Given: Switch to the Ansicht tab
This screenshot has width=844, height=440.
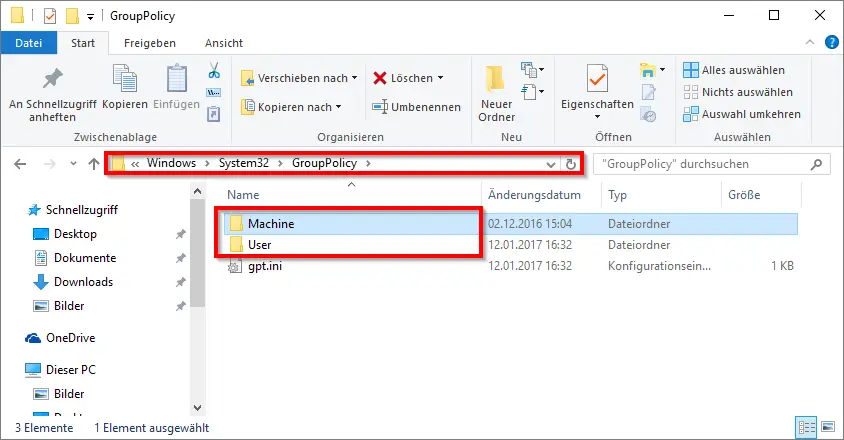Looking at the screenshot, I should click(224, 43).
